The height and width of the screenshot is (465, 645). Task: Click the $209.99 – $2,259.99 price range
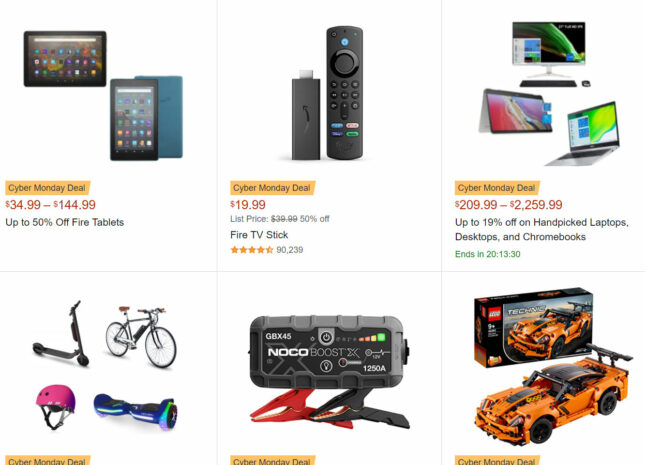coord(509,205)
